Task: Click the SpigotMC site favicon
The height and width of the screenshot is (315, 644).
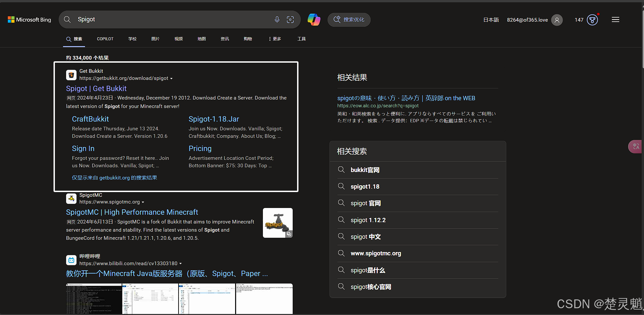Action: coord(71,198)
